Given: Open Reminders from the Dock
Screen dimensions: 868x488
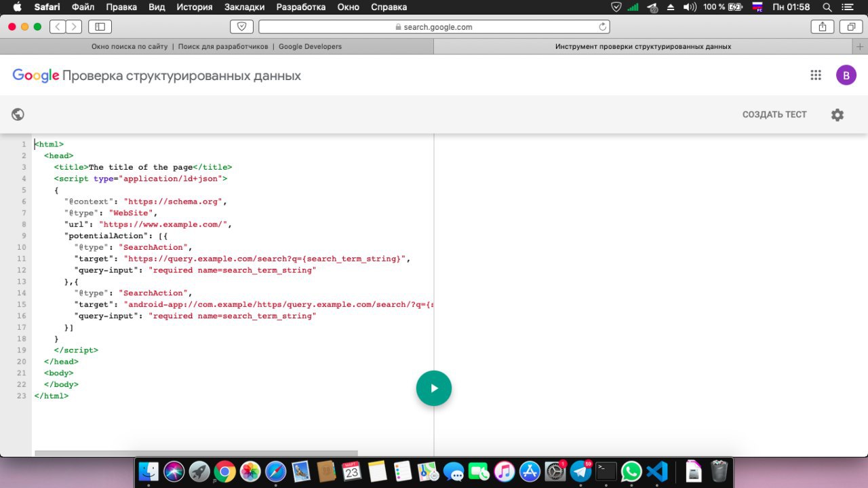Looking at the screenshot, I should pyautogui.click(x=402, y=471).
